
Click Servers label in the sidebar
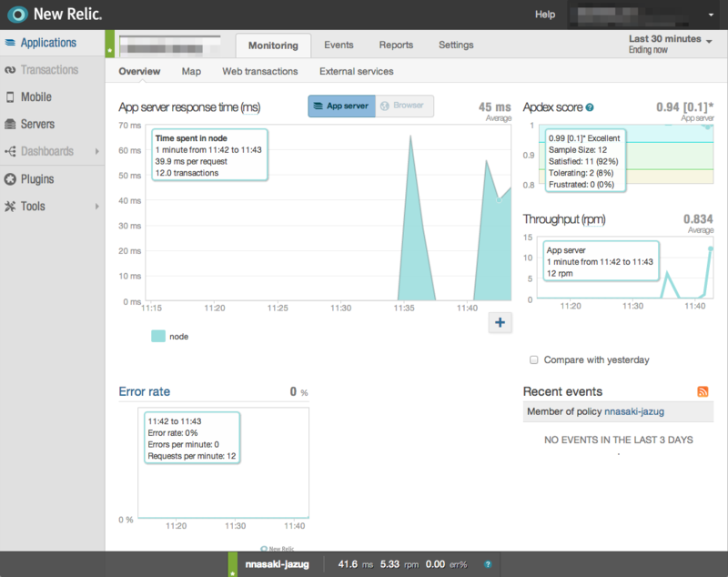[x=37, y=124]
